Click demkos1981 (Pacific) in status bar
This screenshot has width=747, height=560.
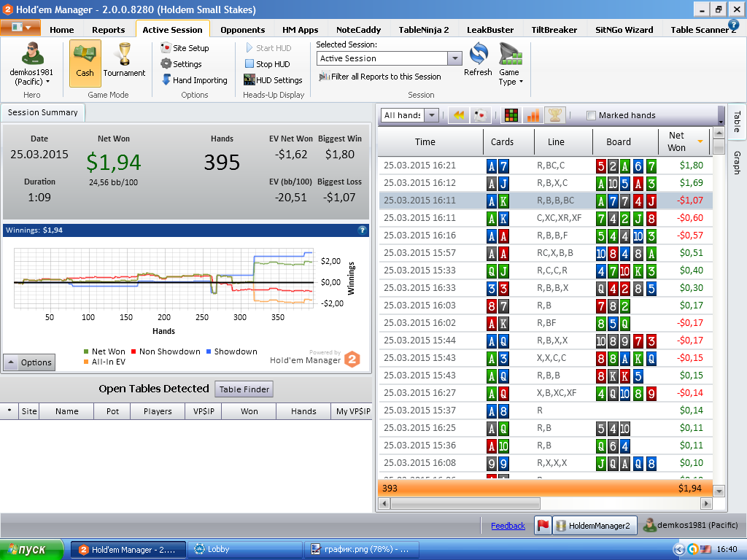tap(690, 525)
